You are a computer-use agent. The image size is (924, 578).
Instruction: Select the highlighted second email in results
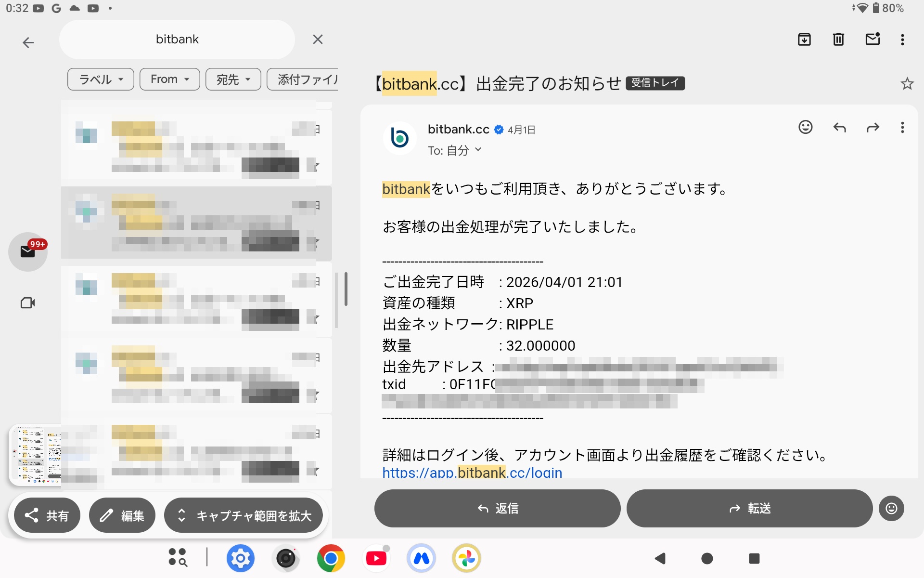[x=196, y=223]
